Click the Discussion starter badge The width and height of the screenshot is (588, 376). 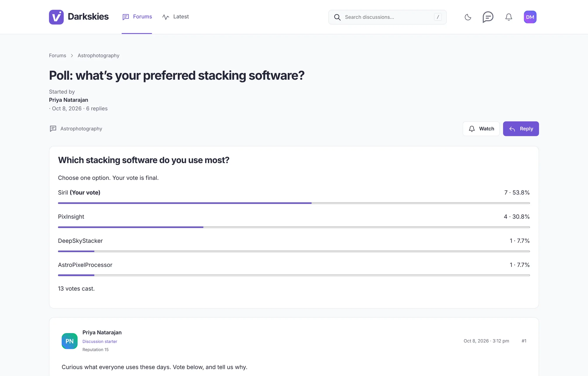100,341
